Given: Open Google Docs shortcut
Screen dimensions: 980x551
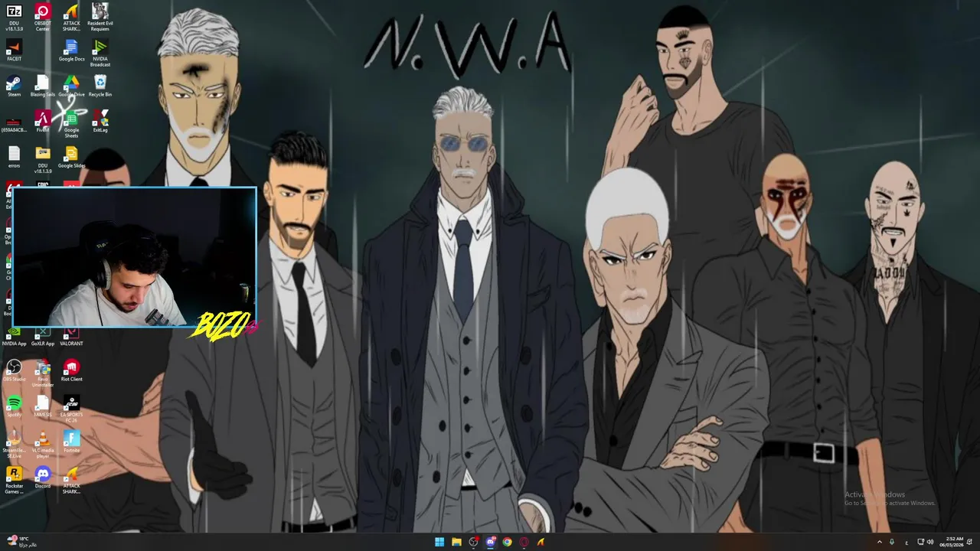Looking at the screenshot, I should [x=71, y=51].
